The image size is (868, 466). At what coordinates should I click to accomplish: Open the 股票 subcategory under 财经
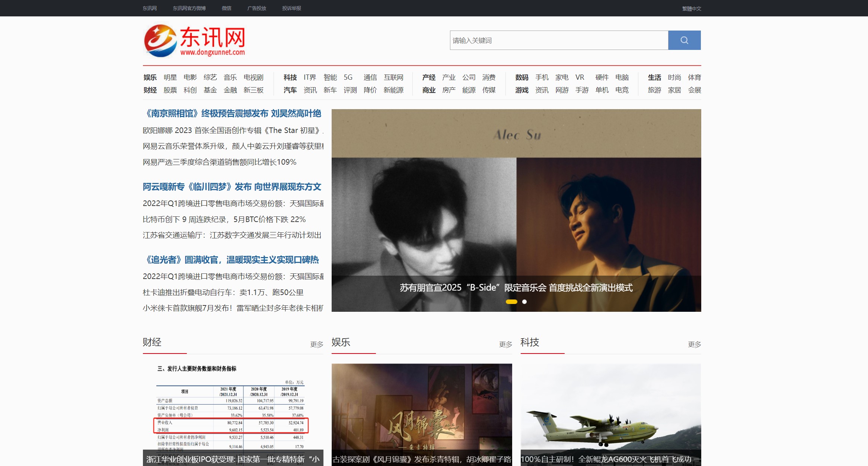171,90
